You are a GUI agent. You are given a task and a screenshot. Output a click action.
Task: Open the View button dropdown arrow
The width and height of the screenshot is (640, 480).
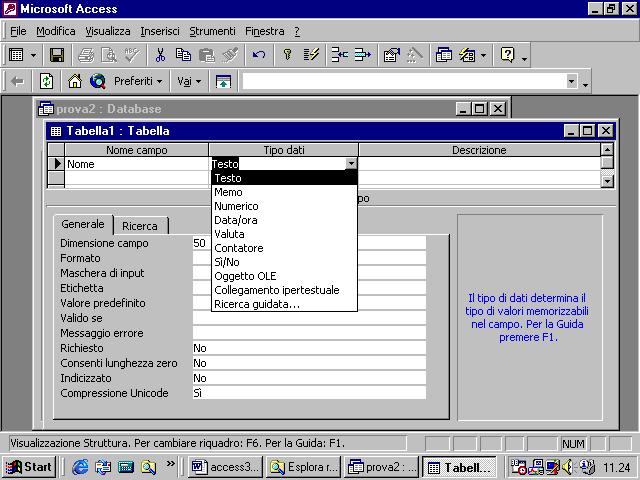33,55
